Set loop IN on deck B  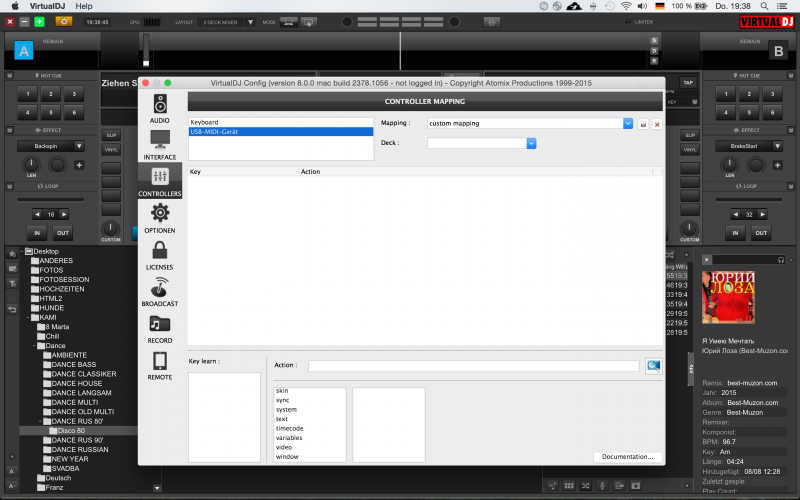pos(735,233)
